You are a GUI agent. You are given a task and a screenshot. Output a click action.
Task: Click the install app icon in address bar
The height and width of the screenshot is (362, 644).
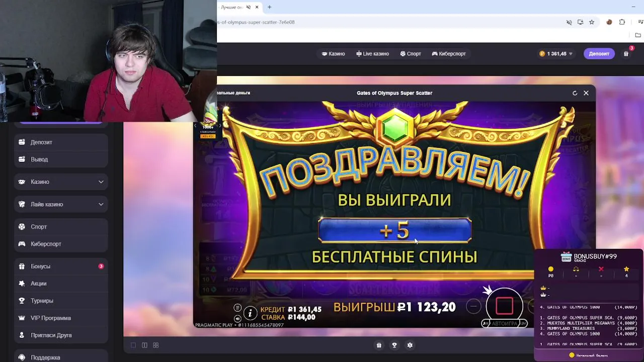click(580, 22)
